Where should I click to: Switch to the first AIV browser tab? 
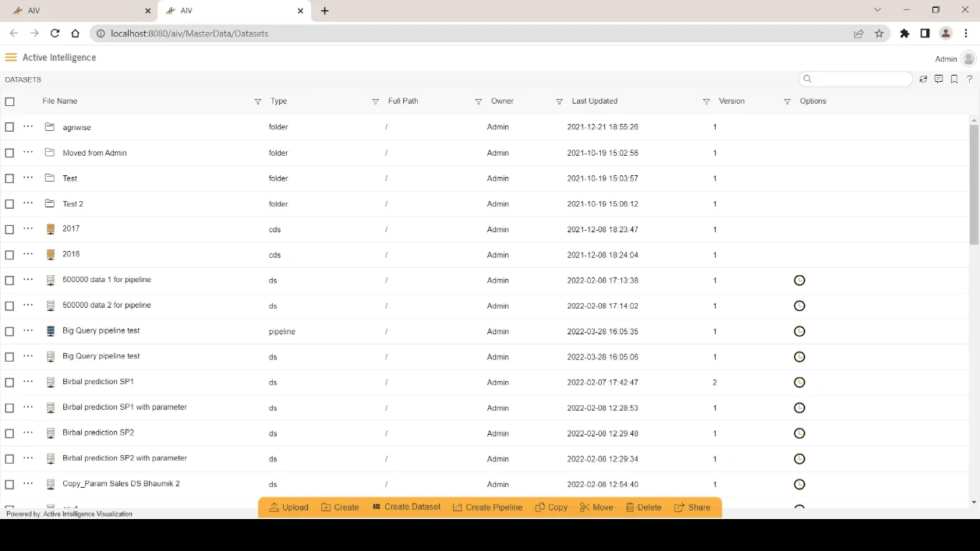(80, 11)
